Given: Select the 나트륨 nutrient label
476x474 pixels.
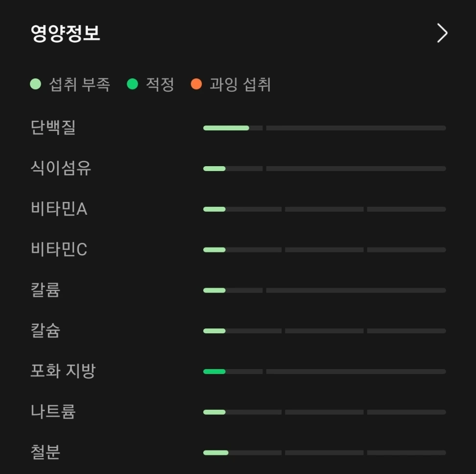Looking at the screenshot, I should [53, 411].
